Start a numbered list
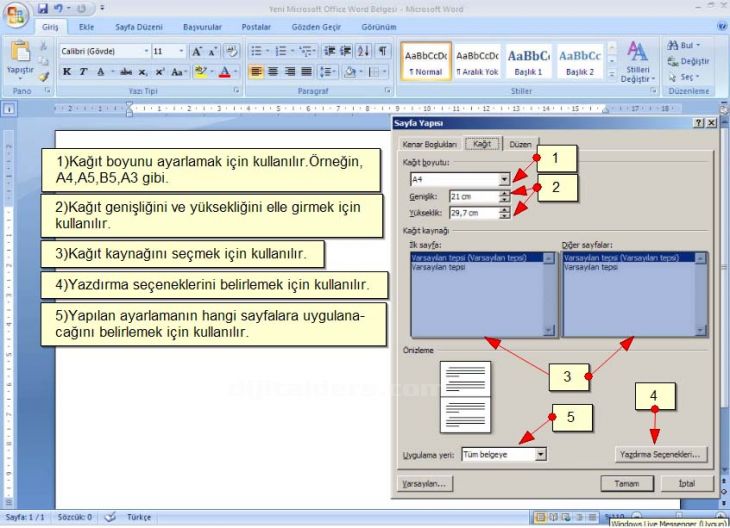Screen dimensions: 730x528 pyautogui.click(x=280, y=51)
